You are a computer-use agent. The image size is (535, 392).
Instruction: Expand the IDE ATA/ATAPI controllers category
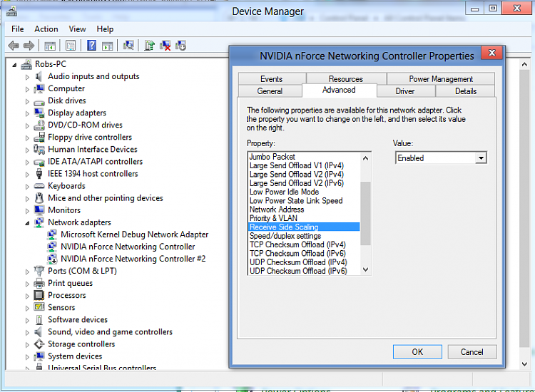27,163
